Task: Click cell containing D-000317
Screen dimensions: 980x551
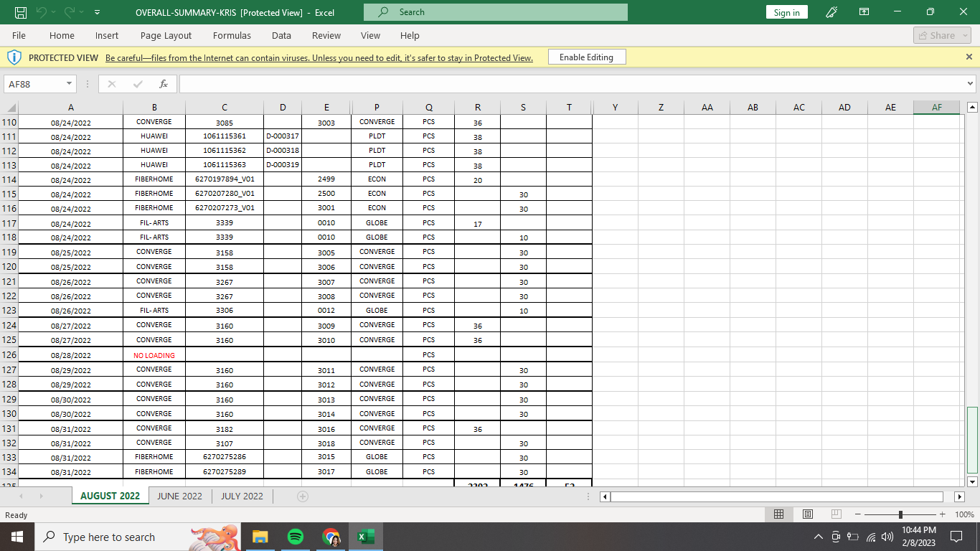Action: point(283,136)
